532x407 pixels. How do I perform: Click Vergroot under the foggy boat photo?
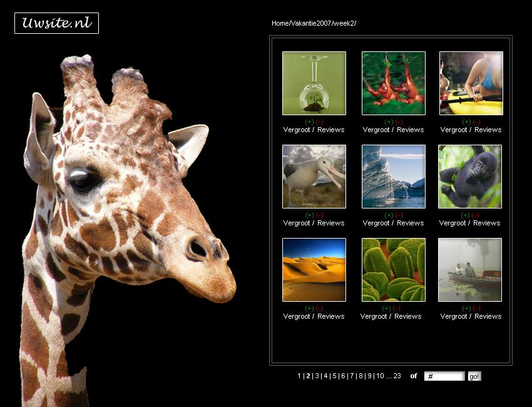(x=454, y=317)
